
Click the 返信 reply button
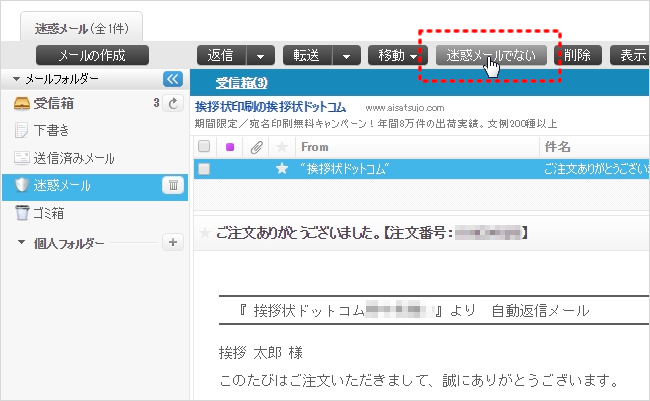coord(221,55)
